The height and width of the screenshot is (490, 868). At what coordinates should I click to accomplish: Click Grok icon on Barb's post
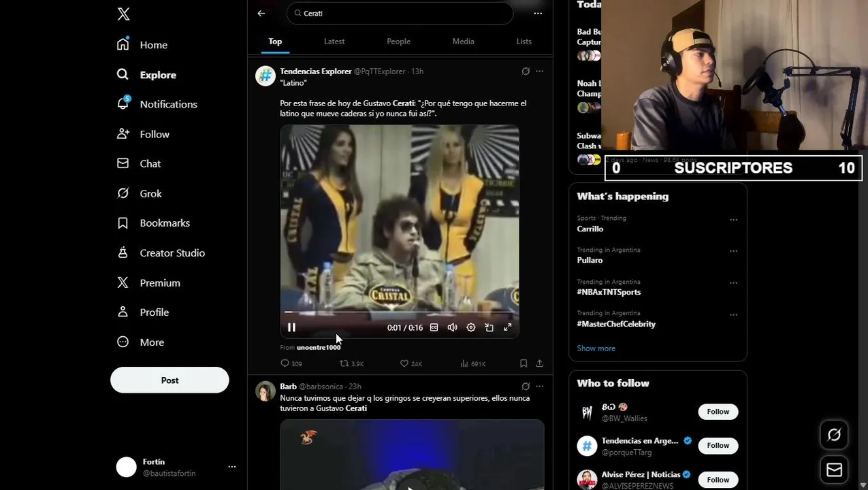526,387
